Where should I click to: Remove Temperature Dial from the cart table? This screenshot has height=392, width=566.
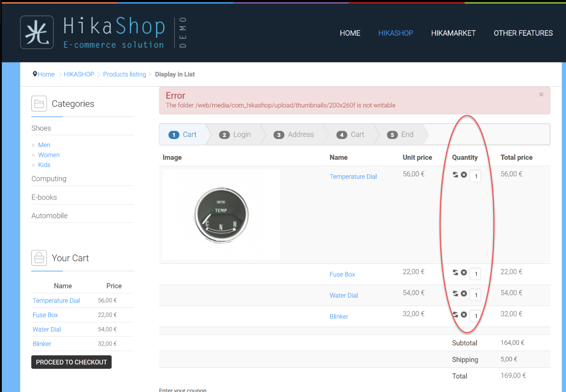pos(464,175)
